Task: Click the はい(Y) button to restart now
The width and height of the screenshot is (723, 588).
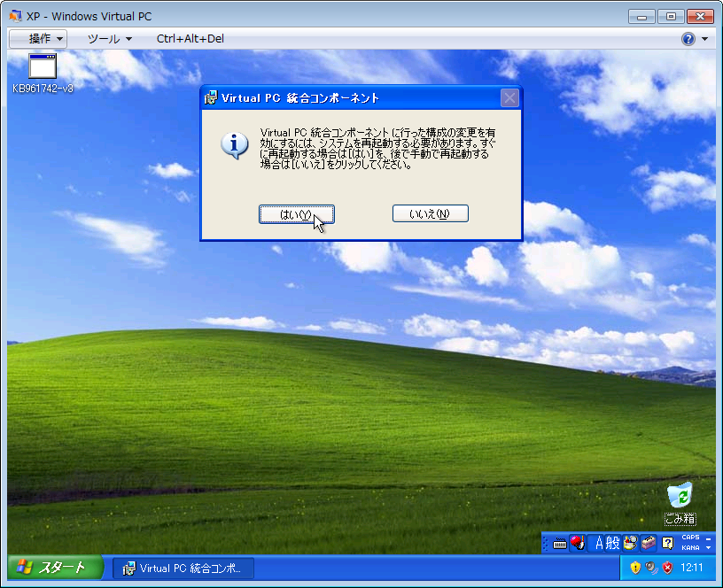Action: point(297,214)
